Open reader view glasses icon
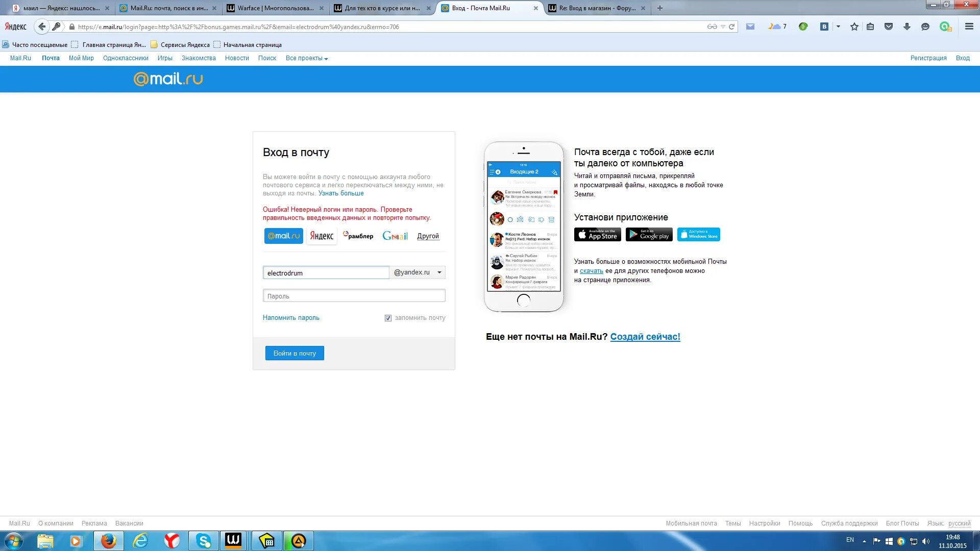Image resolution: width=980 pixels, height=551 pixels. [712, 27]
